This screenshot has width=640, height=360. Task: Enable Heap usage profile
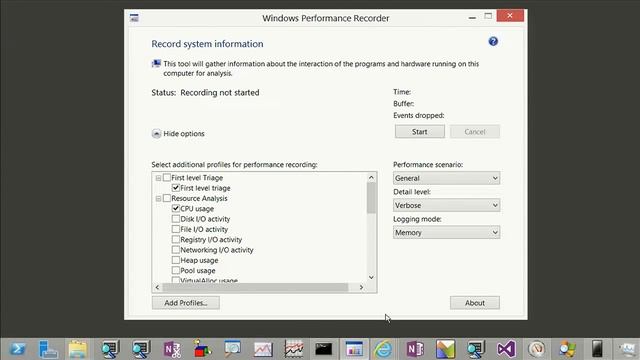(x=176, y=260)
